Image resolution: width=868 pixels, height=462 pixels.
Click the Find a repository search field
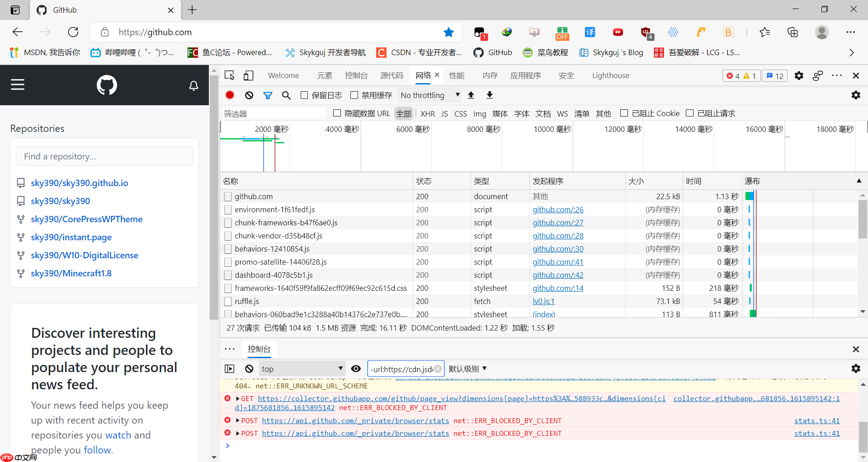click(104, 156)
